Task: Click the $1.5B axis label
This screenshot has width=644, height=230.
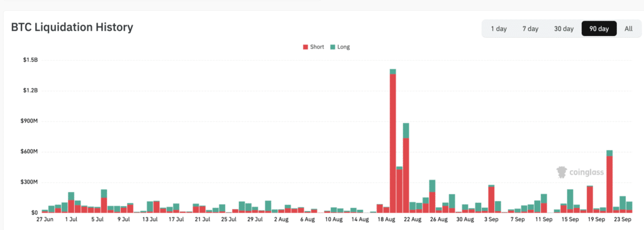Action: [30, 60]
